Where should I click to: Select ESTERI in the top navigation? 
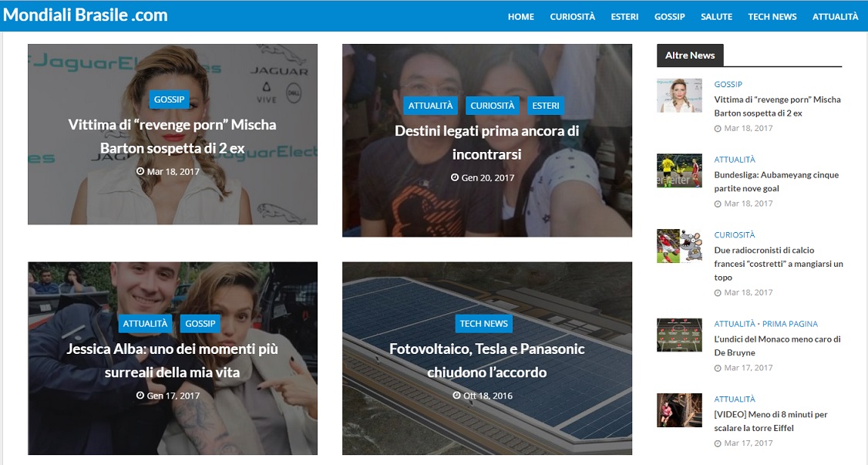624,17
